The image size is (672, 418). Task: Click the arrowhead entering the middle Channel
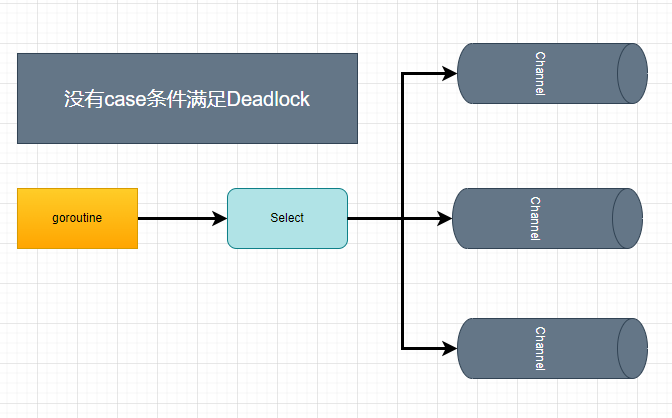445,218
